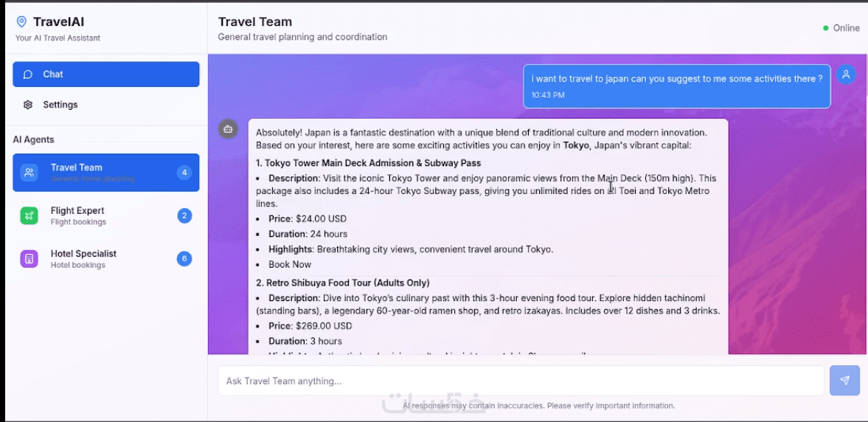868x422 pixels.
Task: Open the Settings menu item
Action: click(60, 105)
